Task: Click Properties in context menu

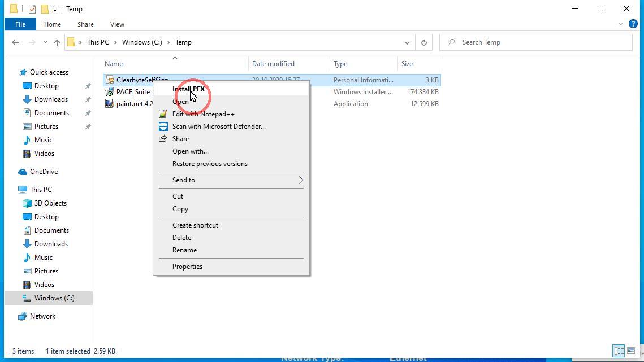Action: [187, 267]
